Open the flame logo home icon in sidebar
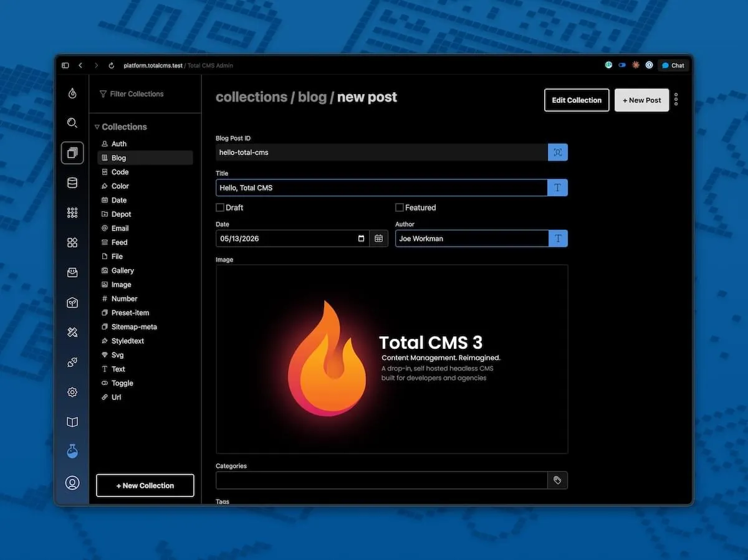Screen dimensions: 748x560 (72, 93)
